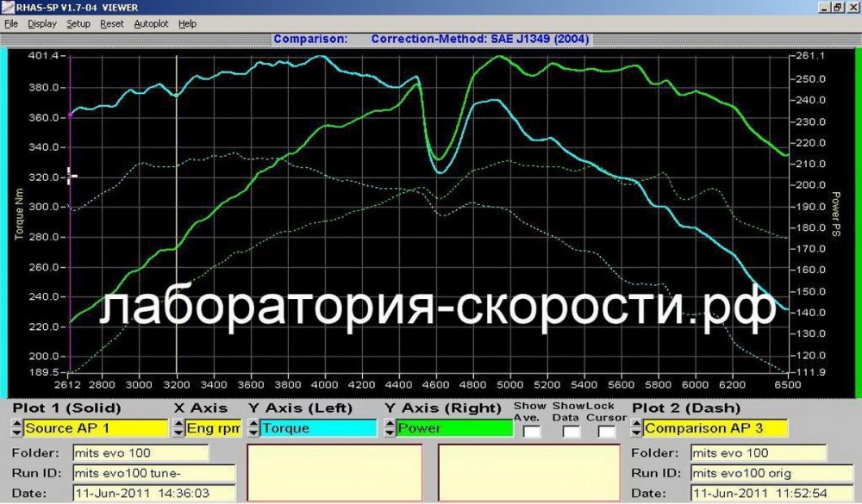Click the RHAS-SP app icon in title bar
This screenshot has height=504, width=862.
[x=8, y=7]
